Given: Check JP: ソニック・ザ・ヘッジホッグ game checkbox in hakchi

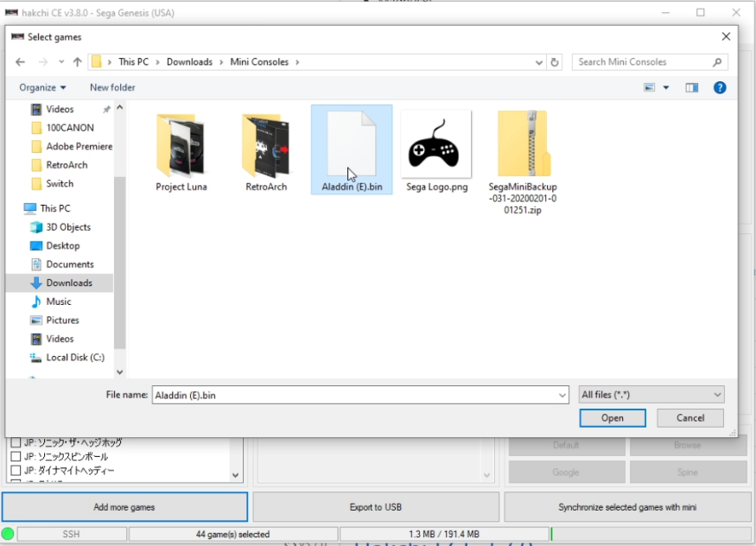Looking at the screenshot, I should [x=16, y=442].
